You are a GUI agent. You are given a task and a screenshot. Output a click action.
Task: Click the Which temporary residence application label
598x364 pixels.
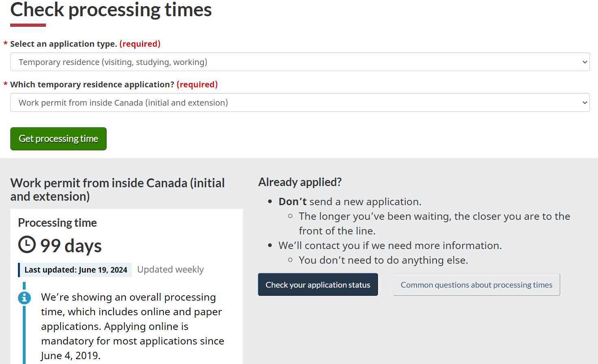coord(92,84)
